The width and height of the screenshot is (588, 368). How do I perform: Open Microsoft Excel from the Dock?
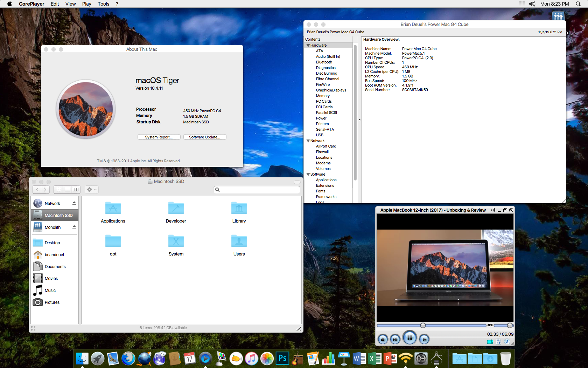tap(375, 359)
